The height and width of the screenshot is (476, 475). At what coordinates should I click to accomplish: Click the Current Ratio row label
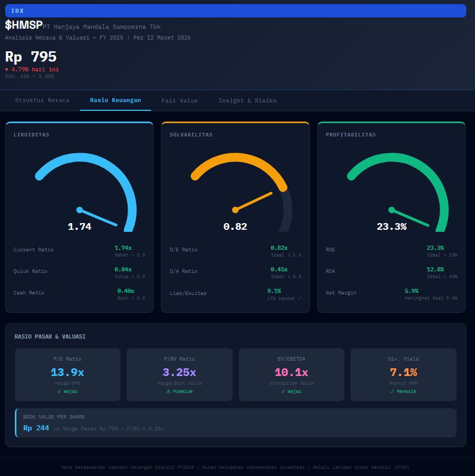pyautogui.click(x=33, y=249)
